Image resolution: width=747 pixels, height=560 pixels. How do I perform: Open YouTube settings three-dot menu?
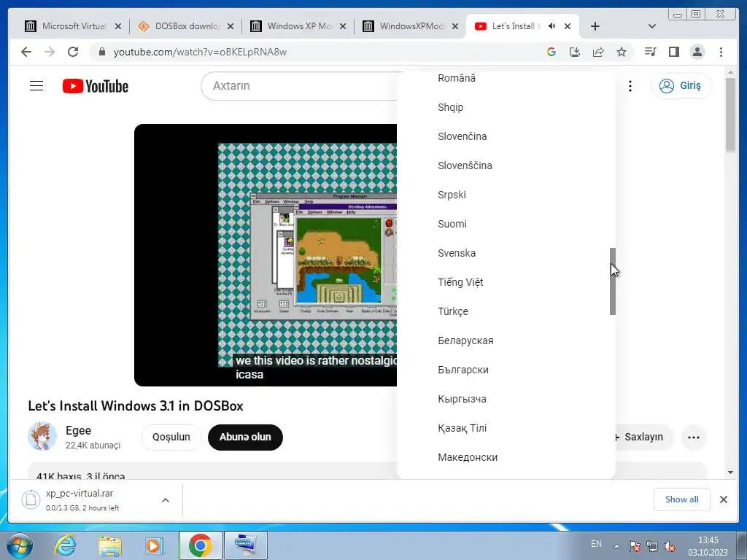coord(630,86)
